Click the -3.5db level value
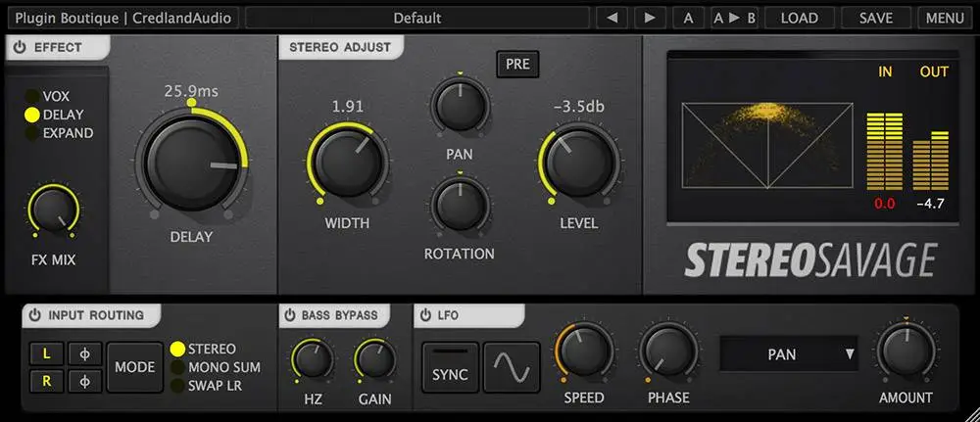The image size is (980, 422). pyautogui.click(x=579, y=107)
